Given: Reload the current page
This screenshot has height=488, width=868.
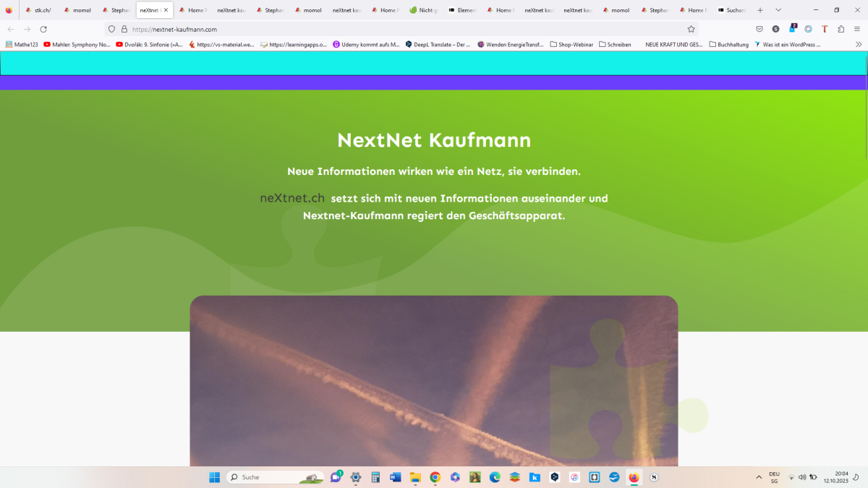Looking at the screenshot, I should tap(43, 29).
